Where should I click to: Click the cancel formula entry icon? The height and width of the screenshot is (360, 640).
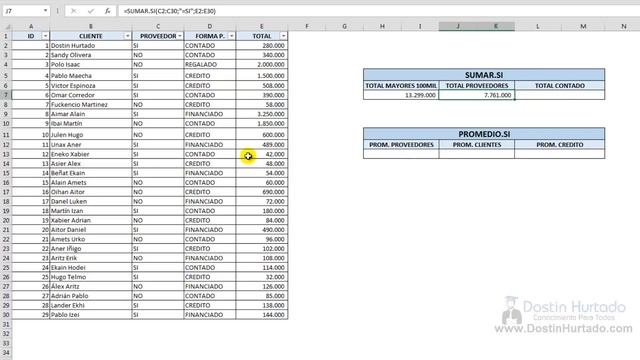(73, 11)
